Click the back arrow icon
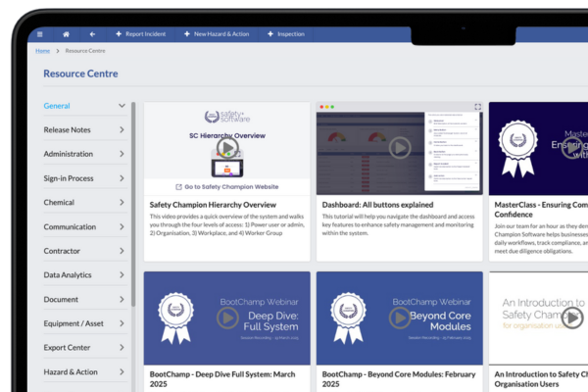Screen dimensions: 588x392 [x=92, y=34]
